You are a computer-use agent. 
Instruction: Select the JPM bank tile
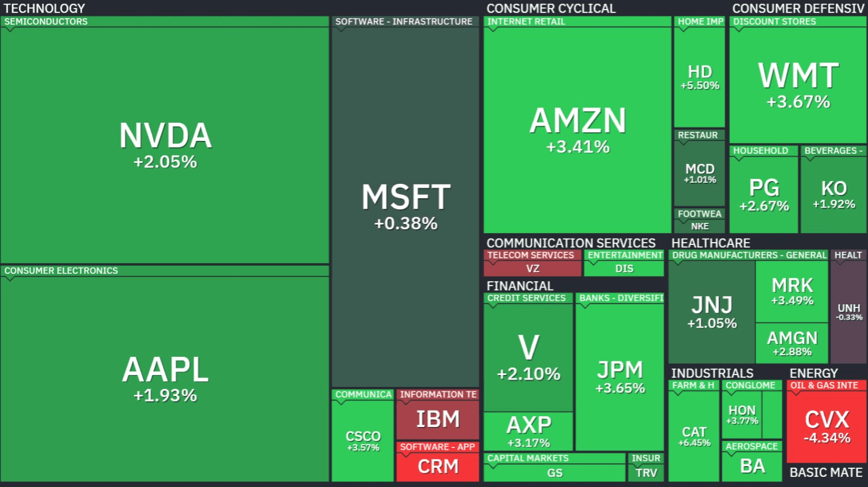(620, 376)
